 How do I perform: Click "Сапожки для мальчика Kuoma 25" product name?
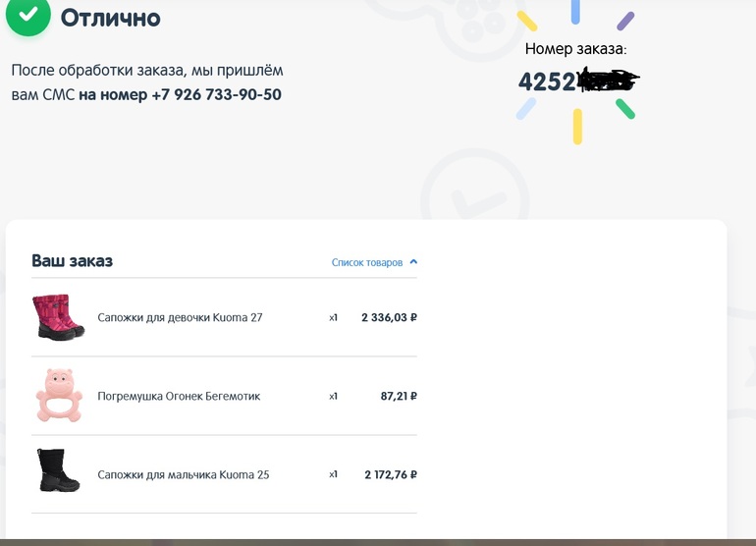click(183, 475)
